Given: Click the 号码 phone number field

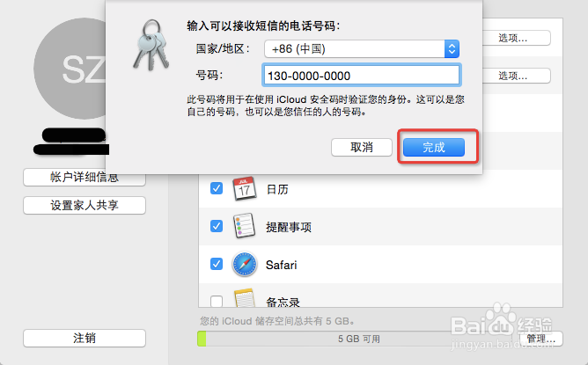Looking at the screenshot, I should [362, 76].
